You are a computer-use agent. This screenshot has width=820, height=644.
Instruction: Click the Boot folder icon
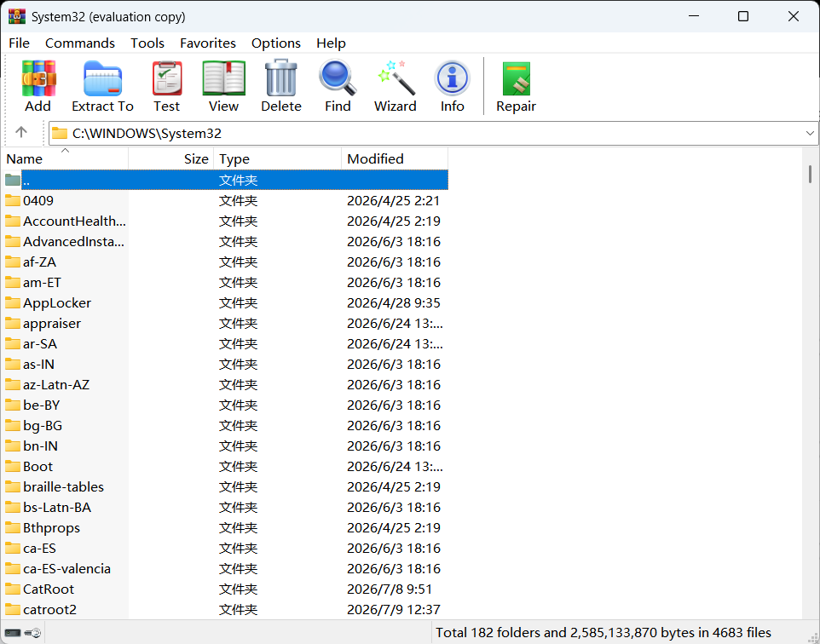coord(13,466)
